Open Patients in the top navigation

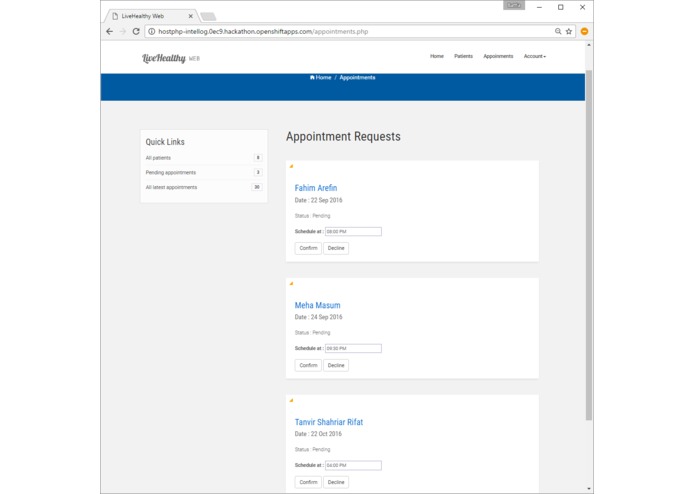coord(463,56)
